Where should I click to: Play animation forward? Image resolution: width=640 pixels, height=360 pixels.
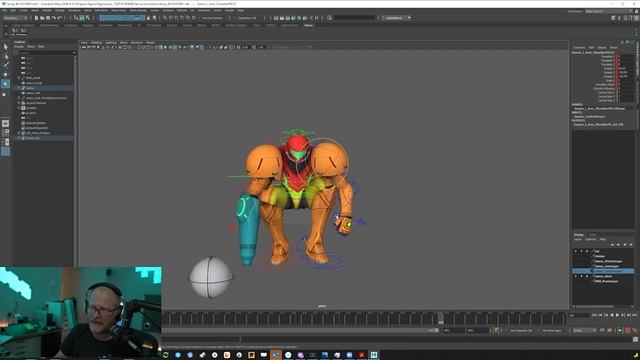coord(617,315)
